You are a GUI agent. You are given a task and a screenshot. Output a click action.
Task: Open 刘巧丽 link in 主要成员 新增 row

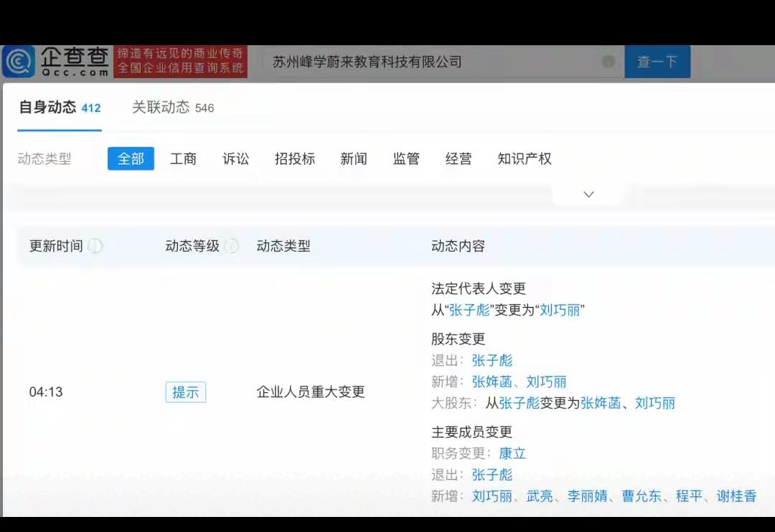492,495
